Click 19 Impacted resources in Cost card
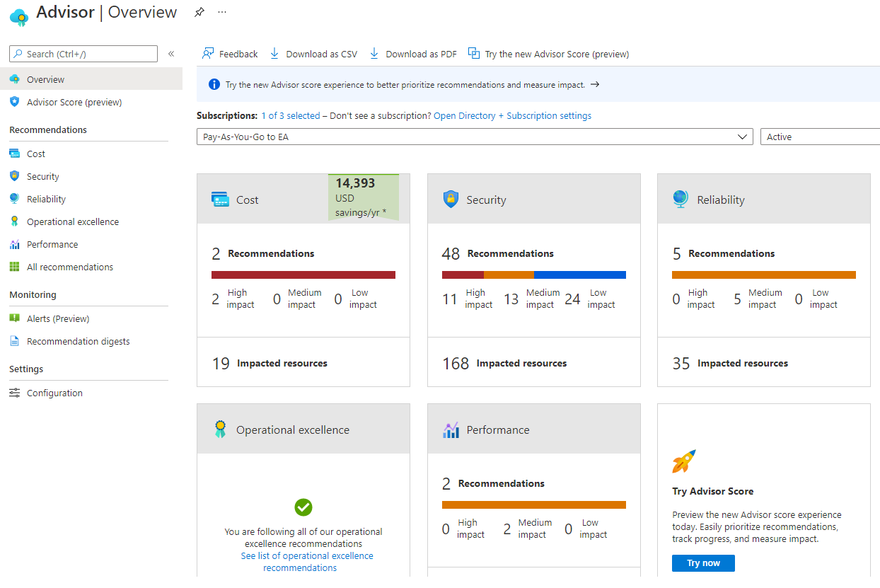Image resolution: width=880 pixels, height=588 pixels. coord(270,363)
